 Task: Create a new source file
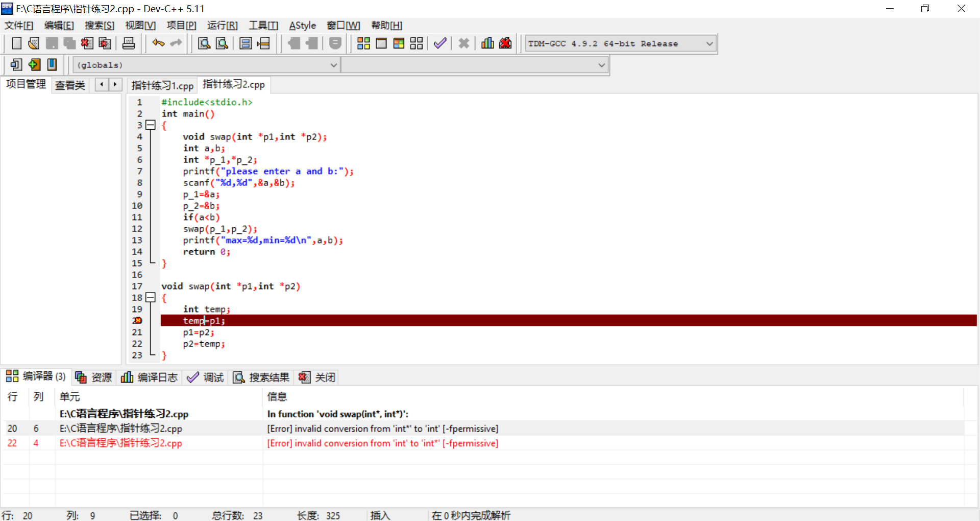[x=16, y=43]
